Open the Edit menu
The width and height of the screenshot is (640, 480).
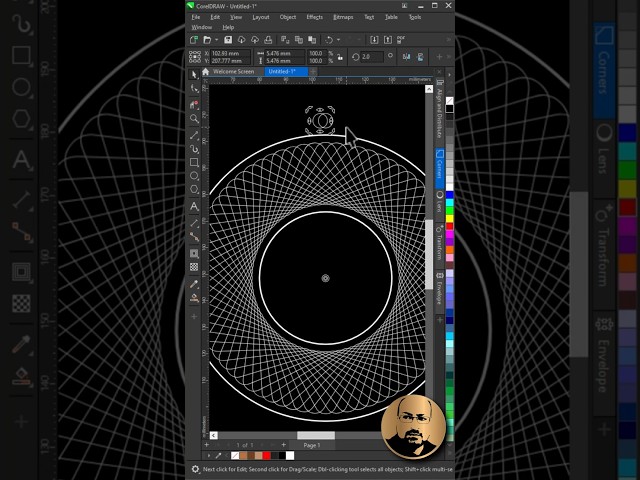tap(215, 17)
